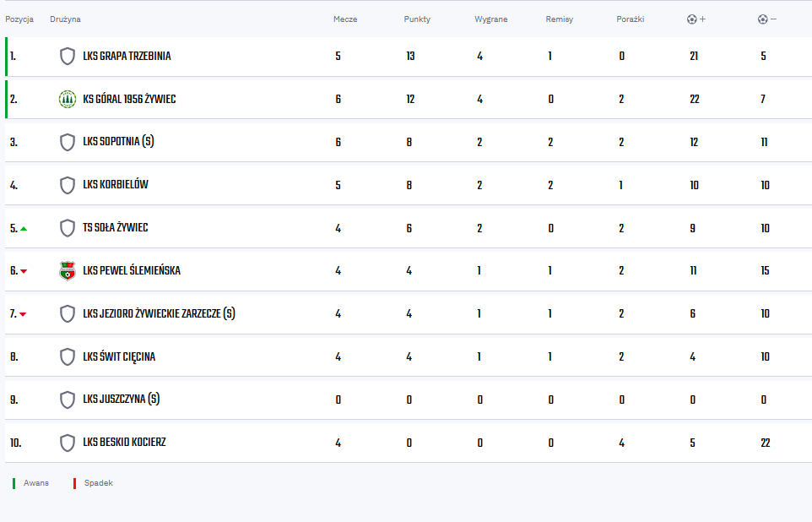Click KS Góral 1956 Żywiec club crest

[x=68, y=99]
